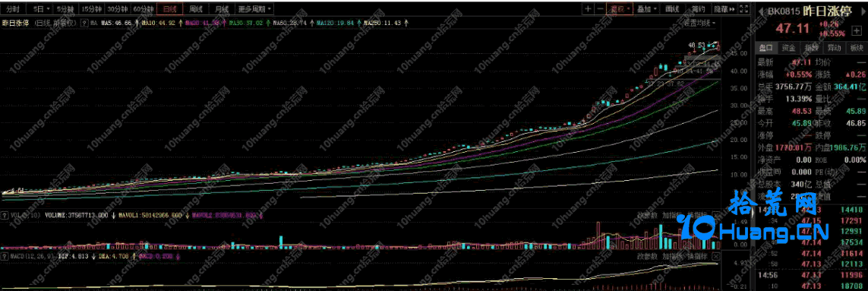This screenshot has height=291, width=868.
Task: Toggle 简约 simple display mode
Action: pos(697,9)
